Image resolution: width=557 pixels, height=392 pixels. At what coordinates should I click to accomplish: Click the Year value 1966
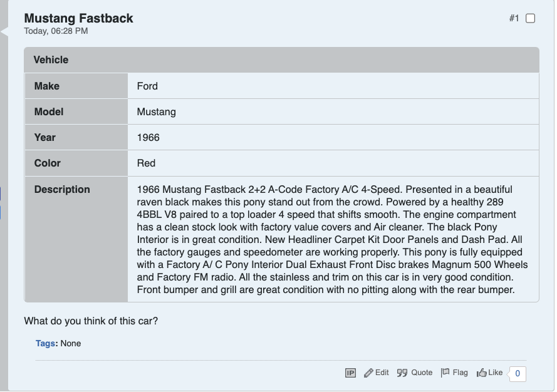click(x=148, y=137)
